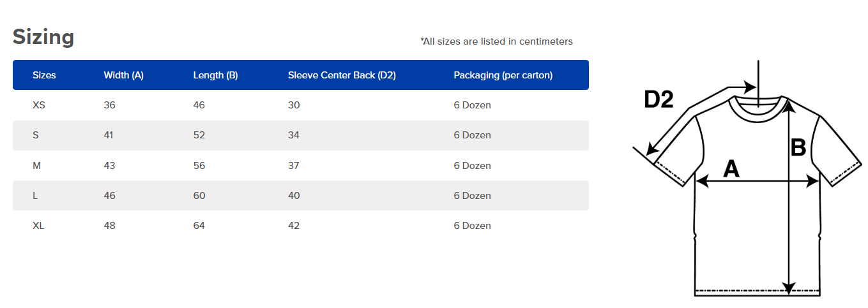Click the D2 label on the shirt diagram
This screenshot has height=308, width=868.
(x=659, y=100)
